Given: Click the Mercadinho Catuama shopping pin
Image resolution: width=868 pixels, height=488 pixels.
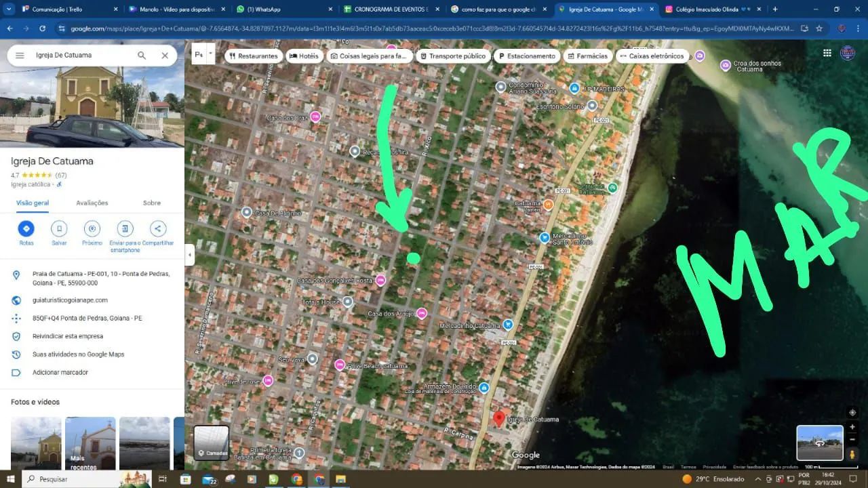Looking at the screenshot, I should (508, 325).
